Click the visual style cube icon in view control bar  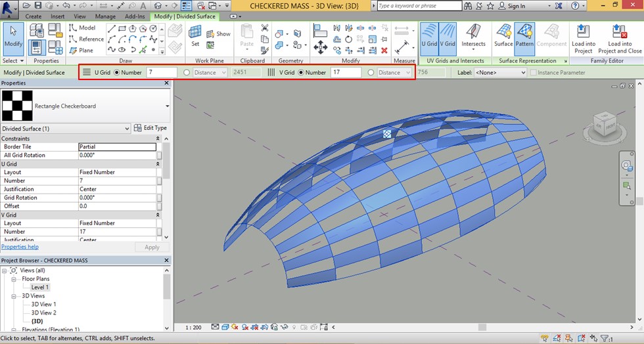(x=225, y=327)
